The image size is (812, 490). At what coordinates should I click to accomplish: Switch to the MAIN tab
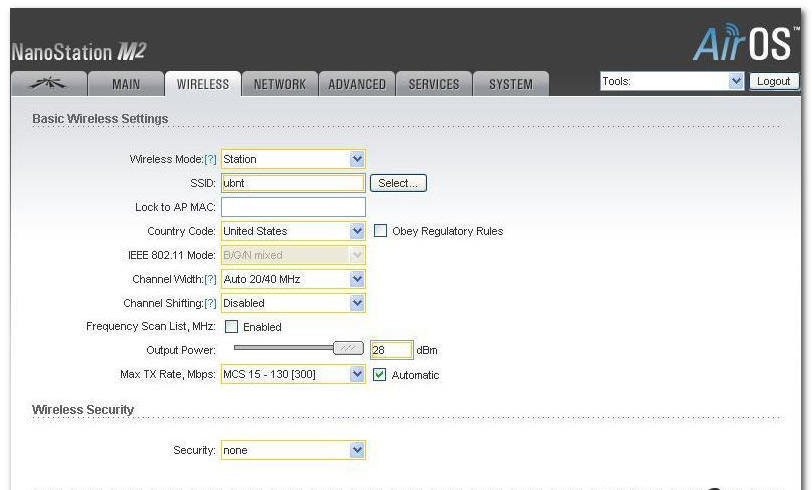point(126,84)
